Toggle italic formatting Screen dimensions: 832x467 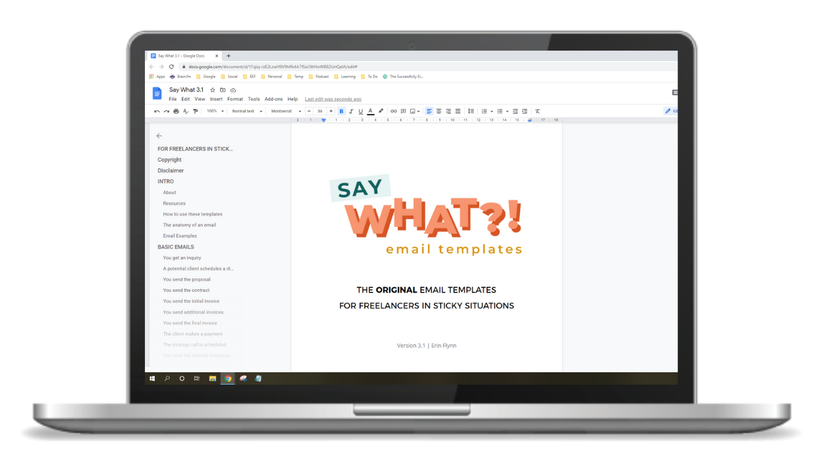click(x=351, y=111)
